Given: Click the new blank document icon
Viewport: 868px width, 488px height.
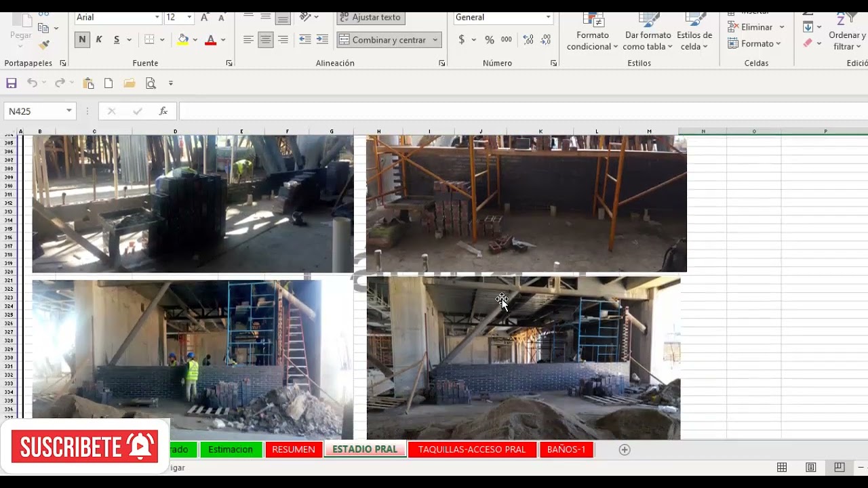Looking at the screenshot, I should tap(108, 83).
